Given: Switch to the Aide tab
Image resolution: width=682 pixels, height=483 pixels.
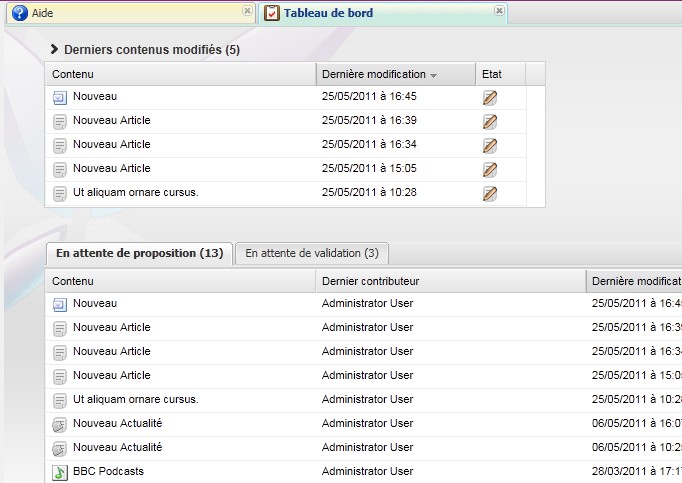Looking at the screenshot, I should 42,13.
